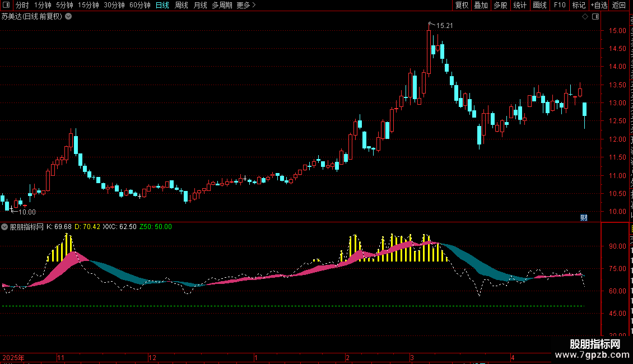Screen dimensions: 633x364
Task: Select 多周期 multi-period view
Action: [x=222, y=5]
